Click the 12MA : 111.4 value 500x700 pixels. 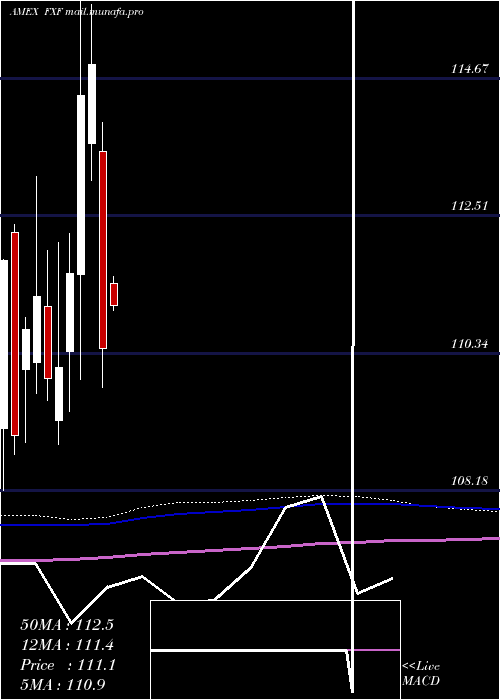coord(67,645)
